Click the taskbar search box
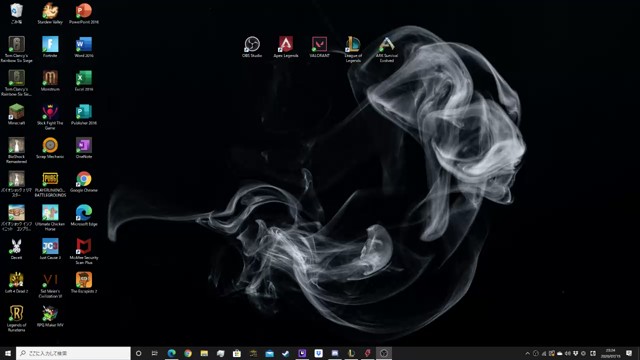Viewport: 640px width, 360px height. tap(73, 353)
